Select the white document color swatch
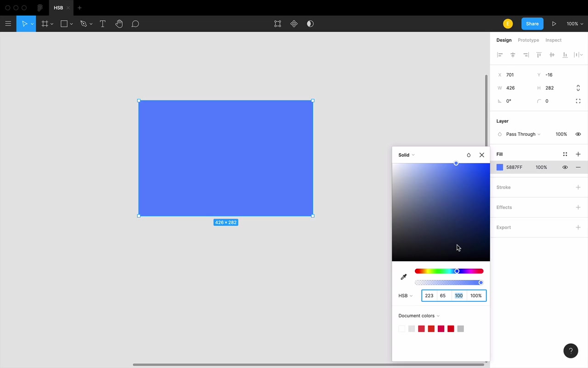This screenshot has width=588, height=368. pos(402,328)
